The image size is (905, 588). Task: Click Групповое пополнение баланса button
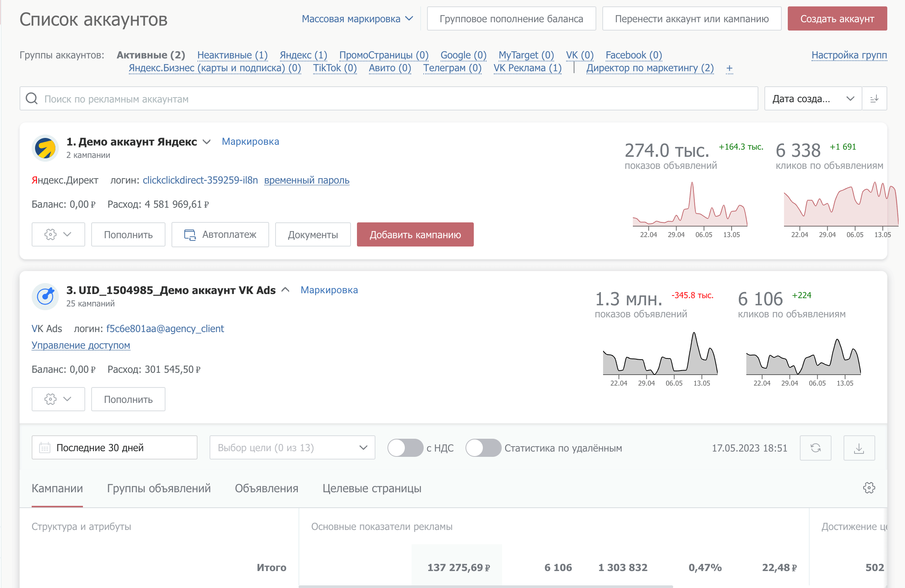[511, 18]
